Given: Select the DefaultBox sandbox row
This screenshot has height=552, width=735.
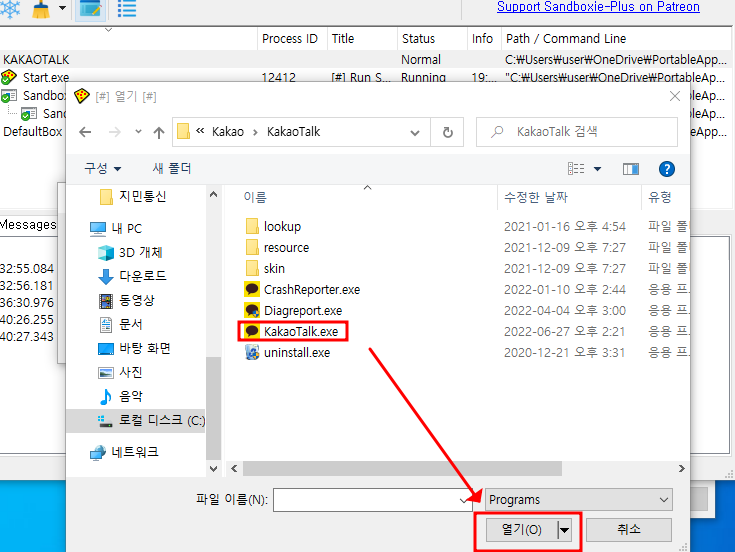Looking at the screenshot, I should (33, 132).
